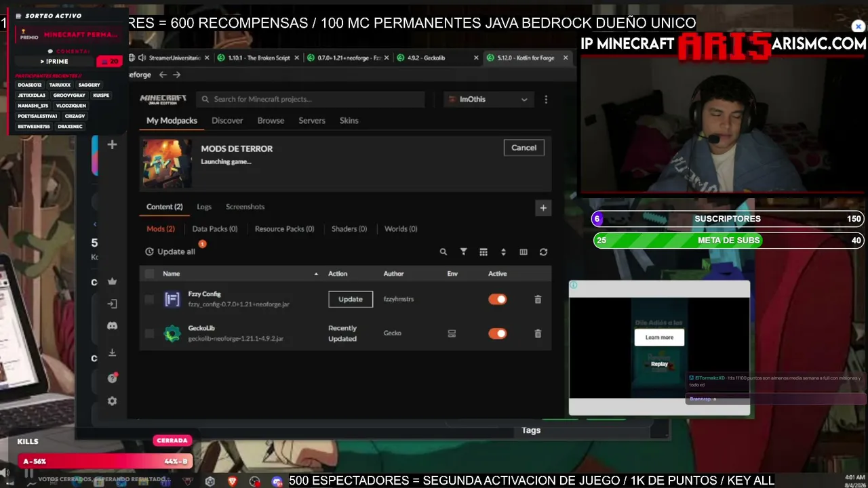Click the GeckoLib environment icon

(x=452, y=333)
